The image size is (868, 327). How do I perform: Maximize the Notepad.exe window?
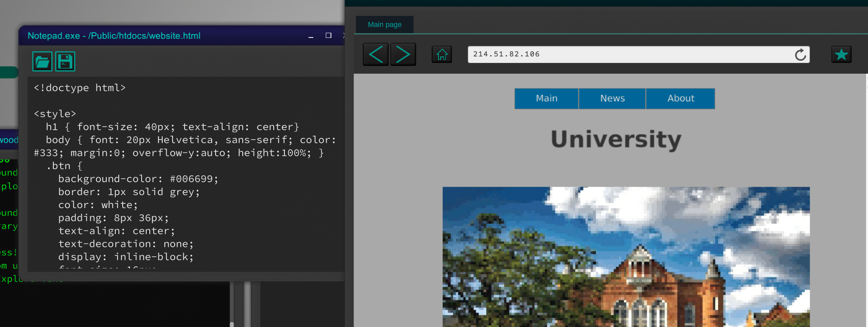328,36
